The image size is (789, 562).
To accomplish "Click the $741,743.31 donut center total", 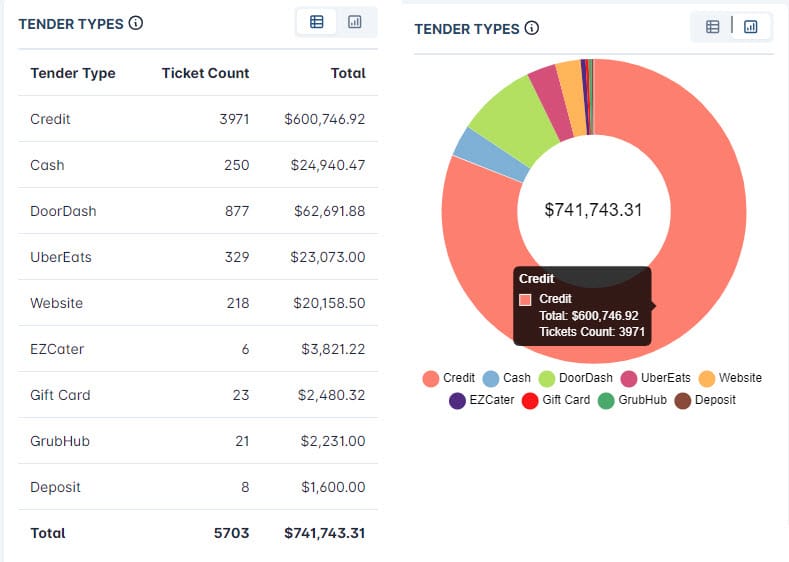I will (593, 210).
